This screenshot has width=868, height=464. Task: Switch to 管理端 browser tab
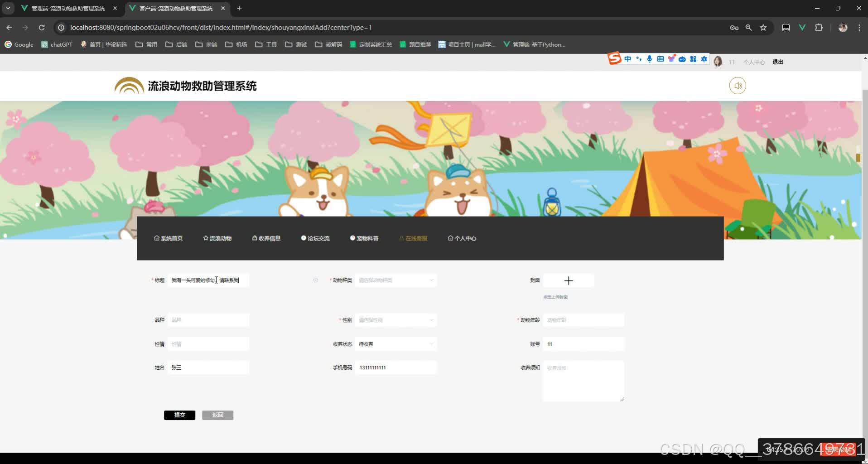click(68, 8)
